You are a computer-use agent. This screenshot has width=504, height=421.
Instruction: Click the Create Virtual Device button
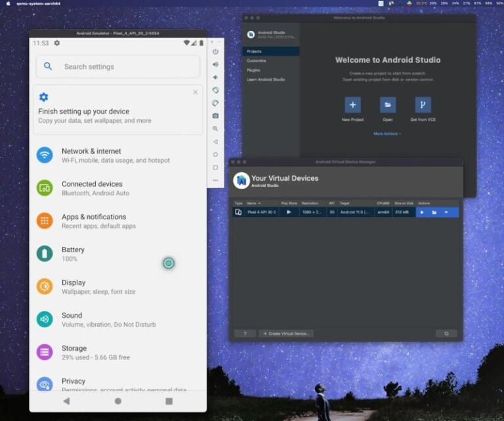[x=286, y=334]
